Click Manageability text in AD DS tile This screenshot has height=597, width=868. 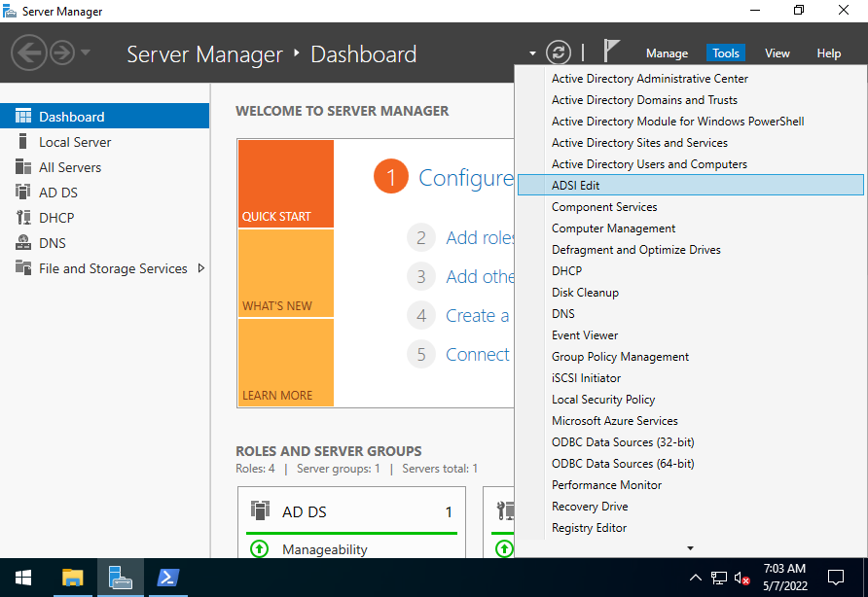click(325, 549)
